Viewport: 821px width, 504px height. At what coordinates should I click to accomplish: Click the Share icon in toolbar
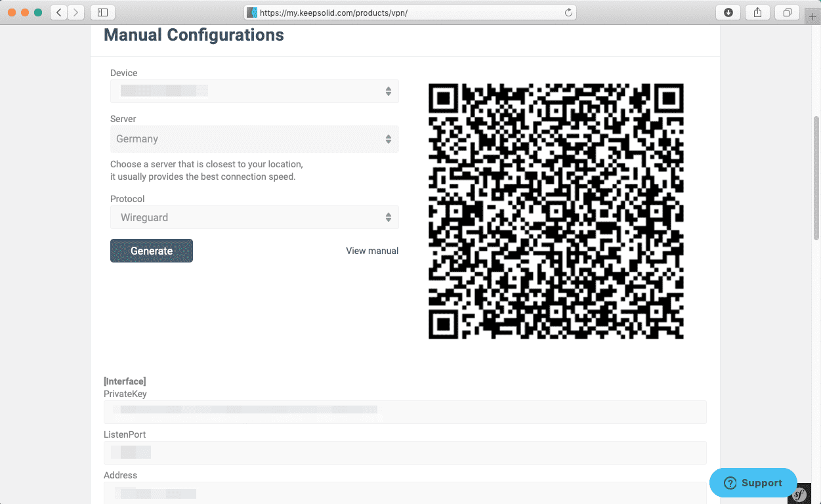click(x=757, y=12)
